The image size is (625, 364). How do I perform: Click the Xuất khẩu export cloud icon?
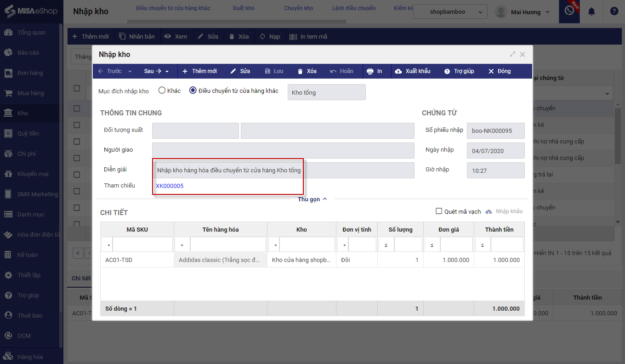tap(398, 71)
